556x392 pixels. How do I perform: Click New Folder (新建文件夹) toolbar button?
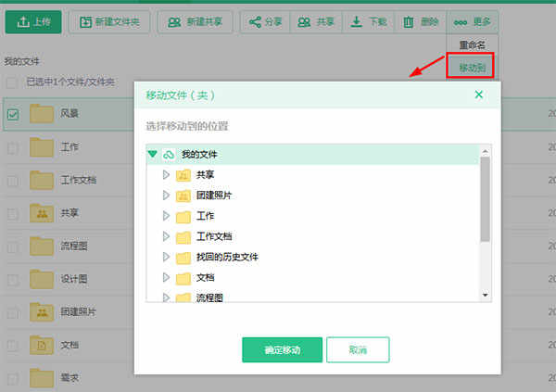point(109,22)
